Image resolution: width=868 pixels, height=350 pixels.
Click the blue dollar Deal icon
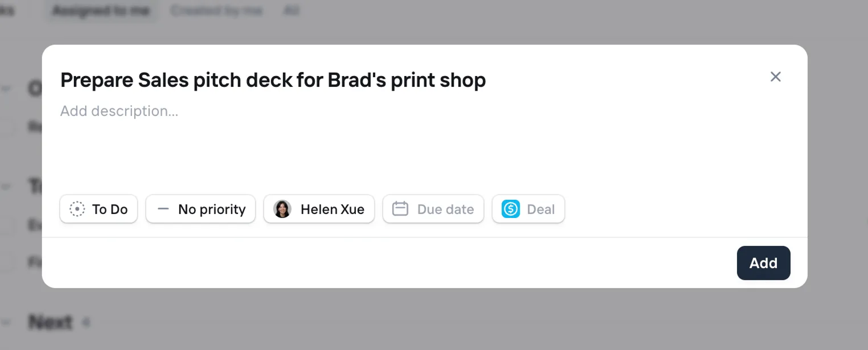coord(511,209)
